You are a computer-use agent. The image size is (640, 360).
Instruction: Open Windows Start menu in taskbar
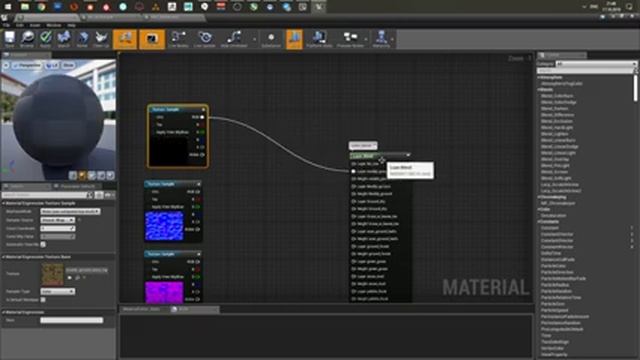[x=8, y=7]
